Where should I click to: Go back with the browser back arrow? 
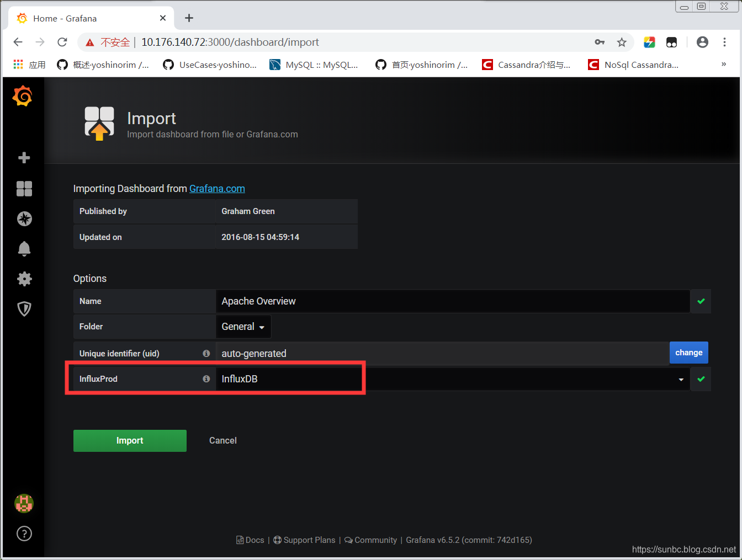pyautogui.click(x=18, y=42)
